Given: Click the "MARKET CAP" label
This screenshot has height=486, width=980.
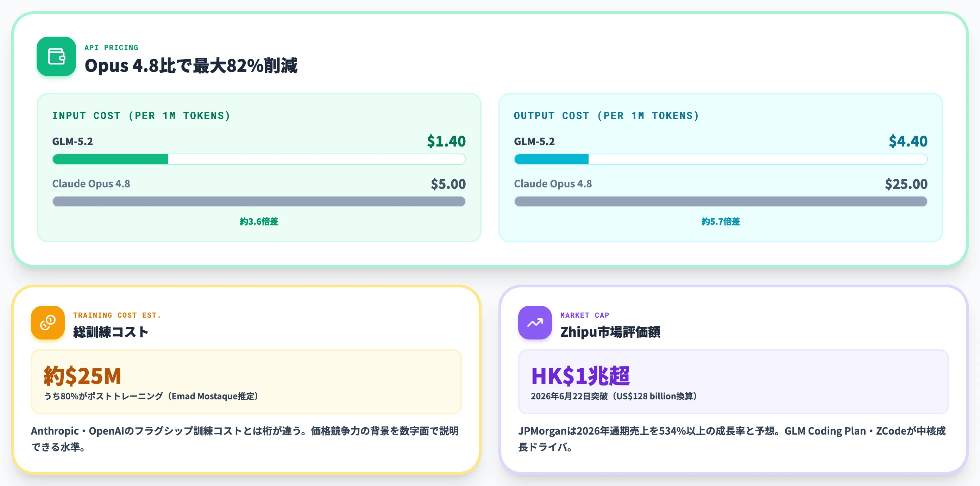Looking at the screenshot, I should click(x=585, y=315).
